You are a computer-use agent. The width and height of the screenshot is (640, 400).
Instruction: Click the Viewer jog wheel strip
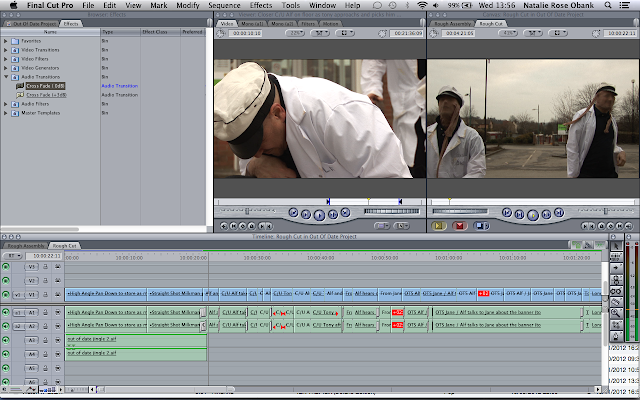click(391, 211)
